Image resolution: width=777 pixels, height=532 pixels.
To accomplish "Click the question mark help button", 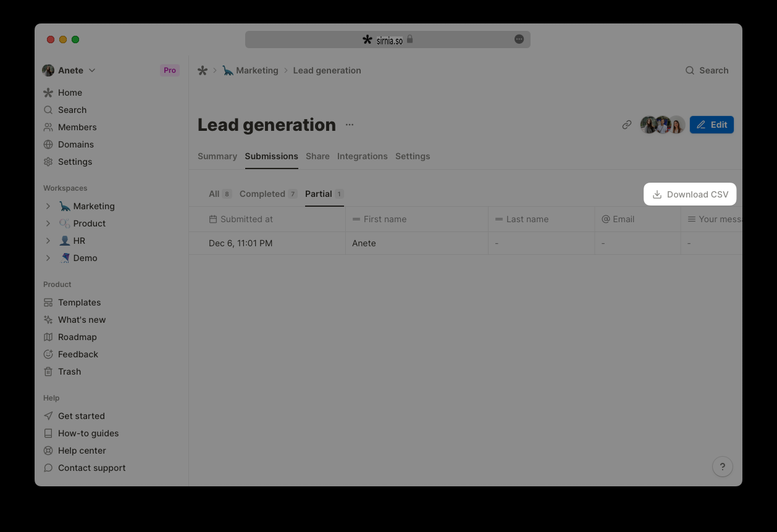I will tap(723, 467).
